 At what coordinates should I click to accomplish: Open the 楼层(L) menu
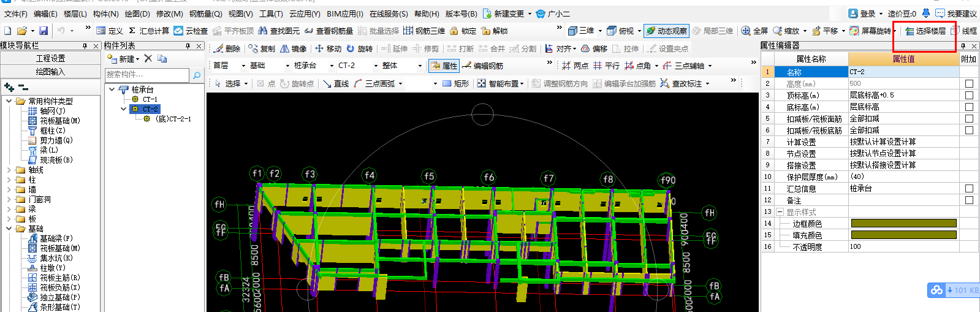point(75,13)
